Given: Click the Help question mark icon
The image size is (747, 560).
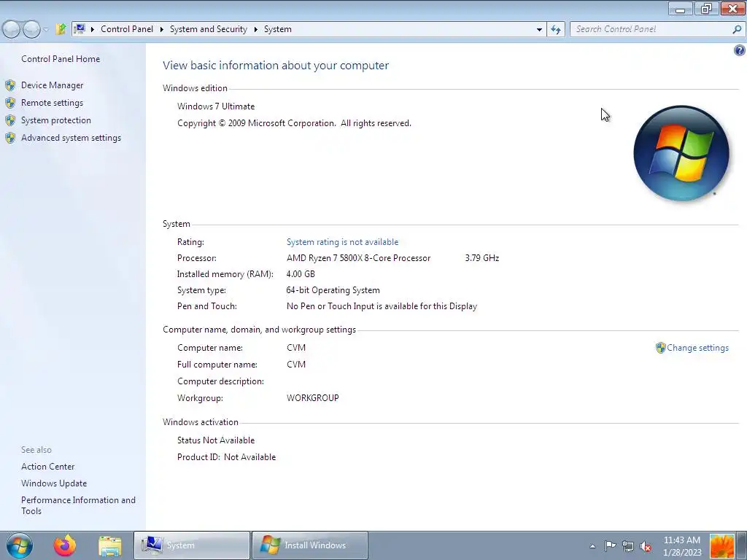Looking at the screenshot, I should point(740,50).
